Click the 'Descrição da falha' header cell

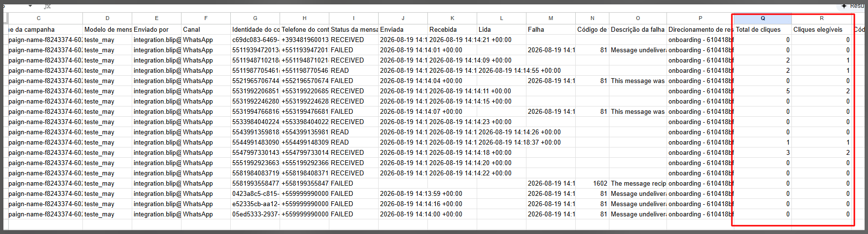click(x=638, y=29)
